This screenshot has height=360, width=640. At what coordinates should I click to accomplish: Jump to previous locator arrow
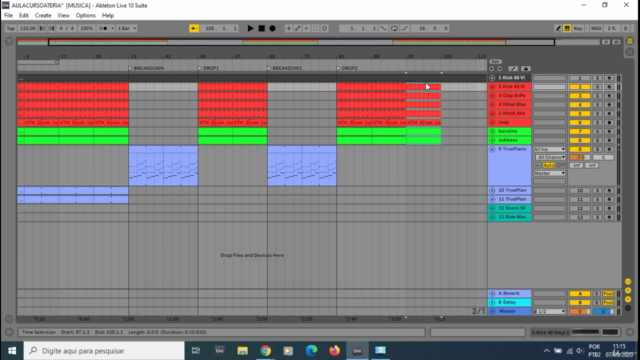pos(492,69)
